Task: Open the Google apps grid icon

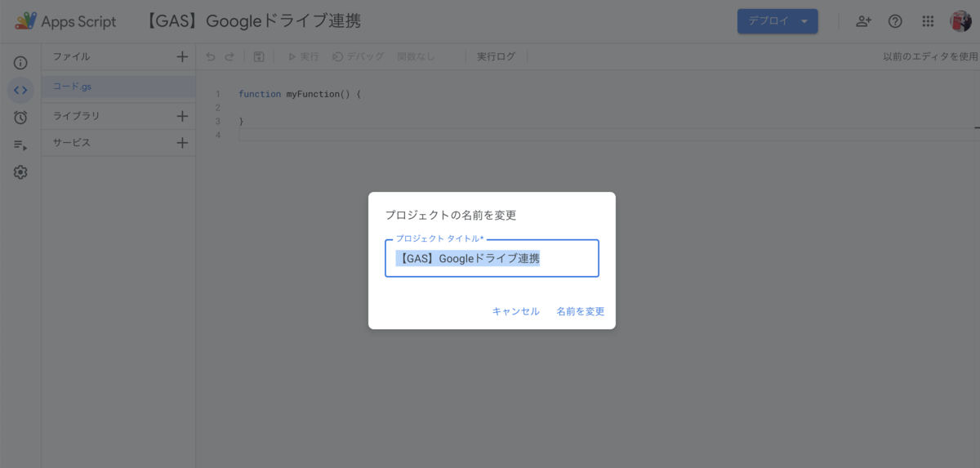Action: point(928,21)
